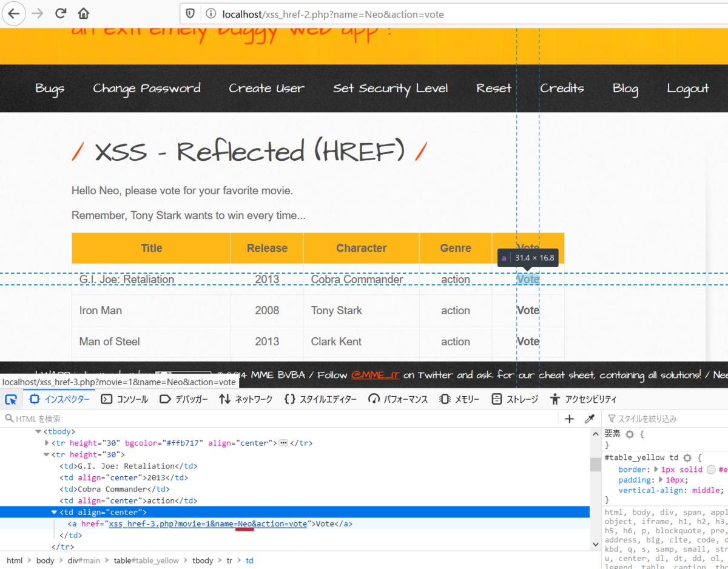Open the @MME_IT Twitter link in footer
Viewport: 728px width, 569px height.
point(376,375)
